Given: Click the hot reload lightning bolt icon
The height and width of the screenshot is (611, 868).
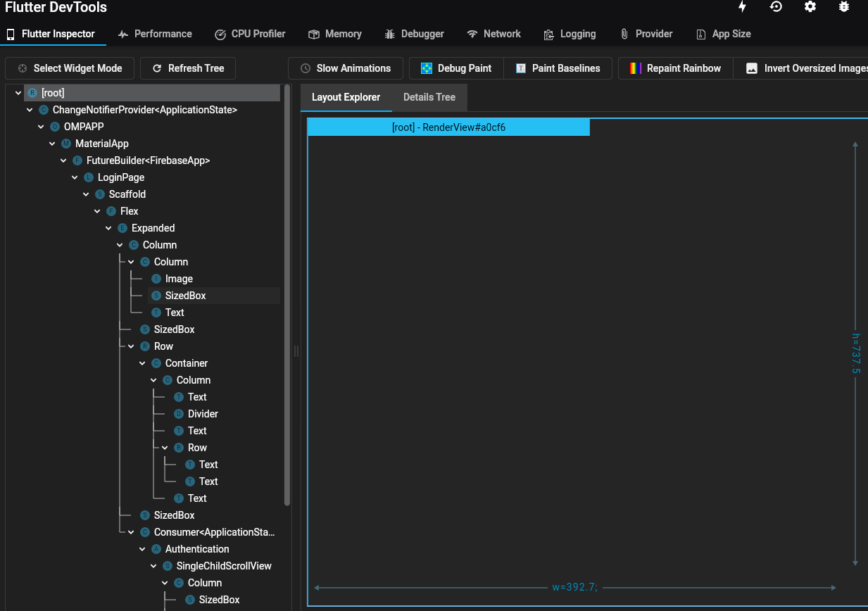Looking at the screenshot, I should (742, 6).
